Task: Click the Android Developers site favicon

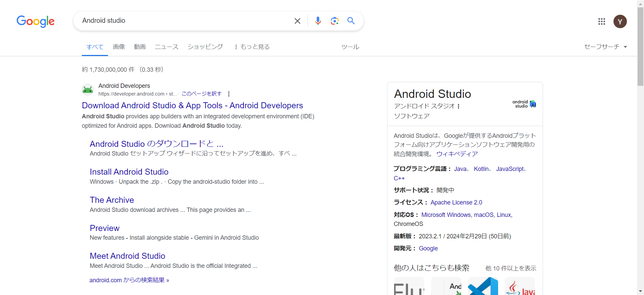Action: point(88,90)
